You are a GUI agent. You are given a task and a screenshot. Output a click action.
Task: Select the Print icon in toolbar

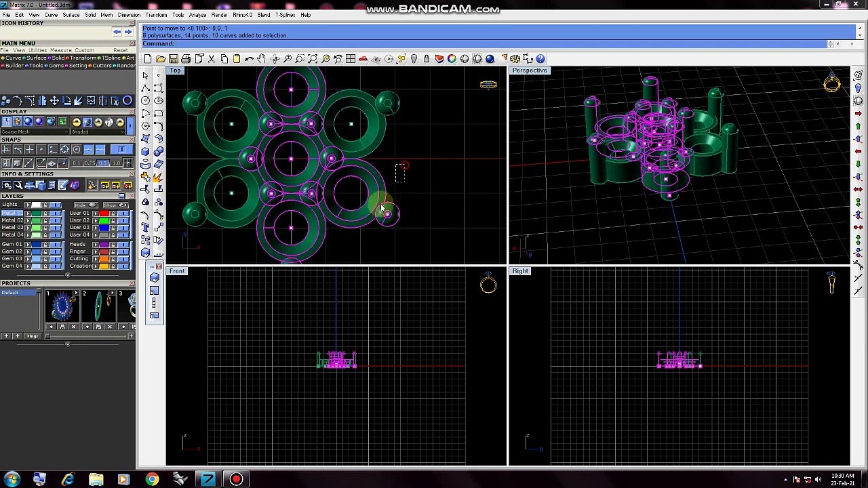point(186,59)
